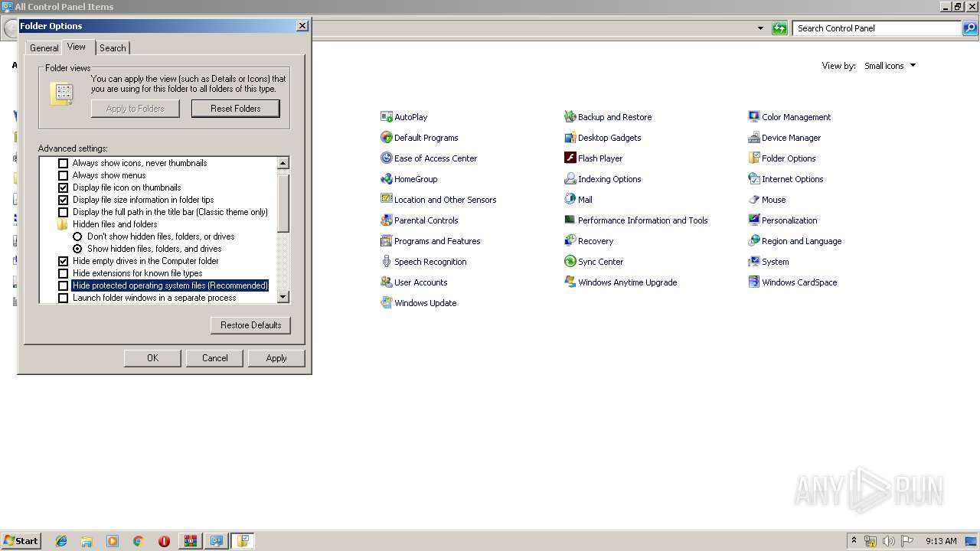Open Opera browser from taskbar
Viewport: 980px width, 551px height.
tap(164, 541)
